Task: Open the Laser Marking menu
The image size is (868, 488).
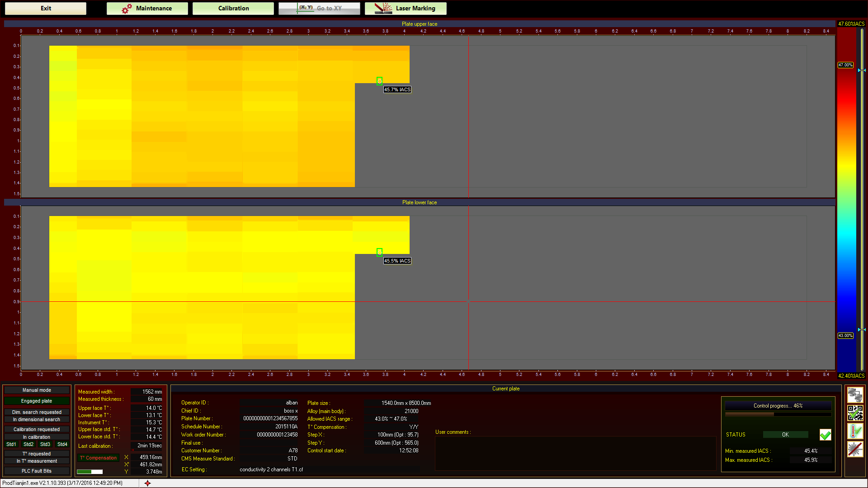Action: 406,8
